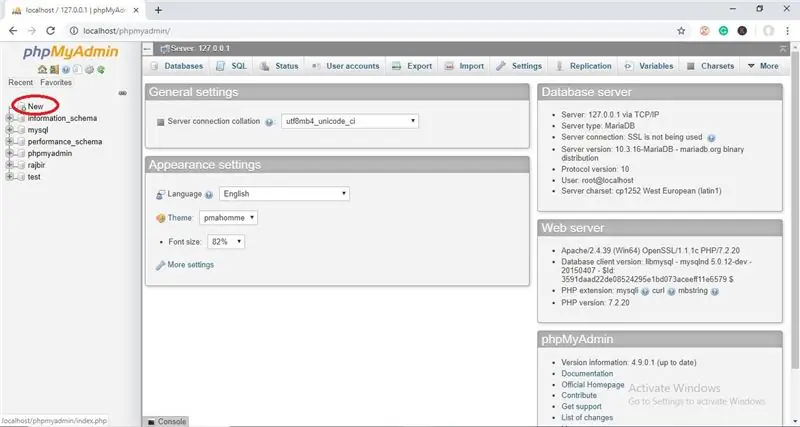Click the Server: 127.0.0.1 breadcrumb
The height and width of the screenshot is (427, 800).
click(200, 48)
